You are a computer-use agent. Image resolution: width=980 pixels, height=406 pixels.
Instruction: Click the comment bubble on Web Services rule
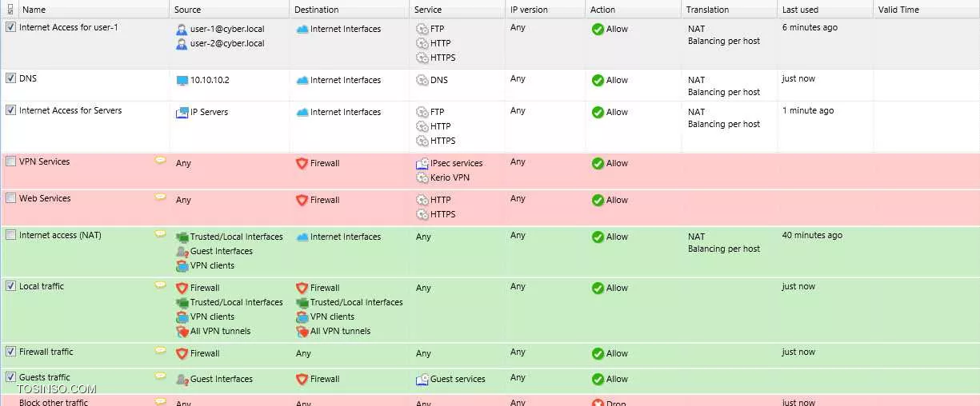(160, 197)
